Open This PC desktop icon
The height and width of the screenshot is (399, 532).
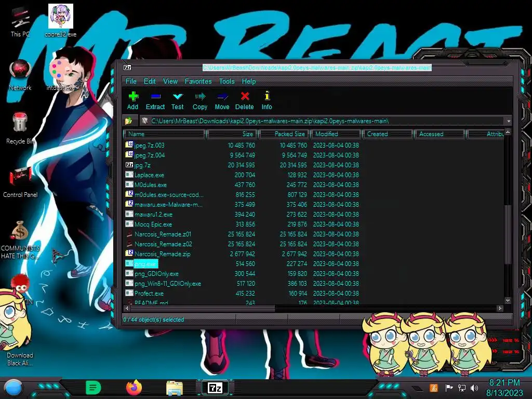(x=20, y=22)
